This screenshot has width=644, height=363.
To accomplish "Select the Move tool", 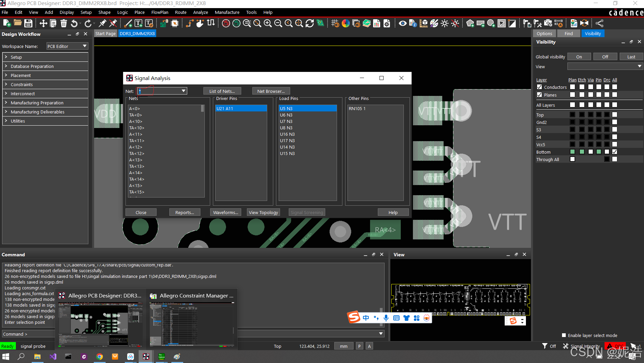I will 43,23.
